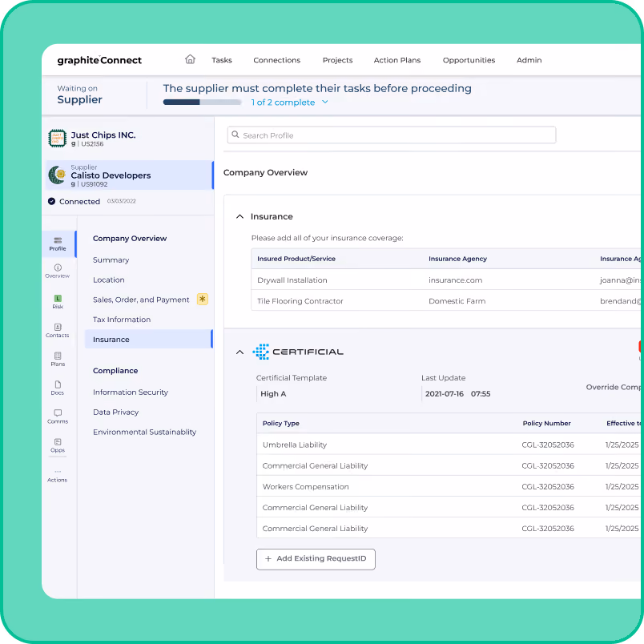Screen dimensions: 644x644
Task: Click the Connected checkmark status icon
Action: point(51,201)
